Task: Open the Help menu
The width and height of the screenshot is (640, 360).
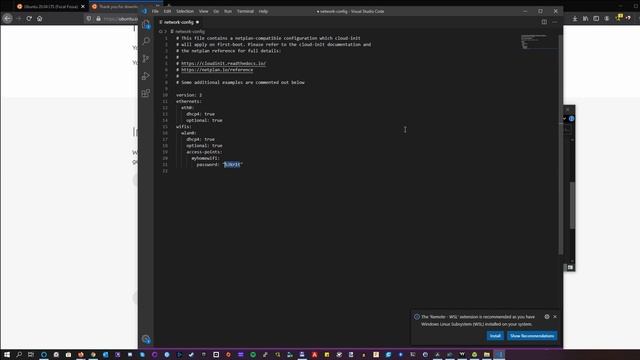Action: 263,11
